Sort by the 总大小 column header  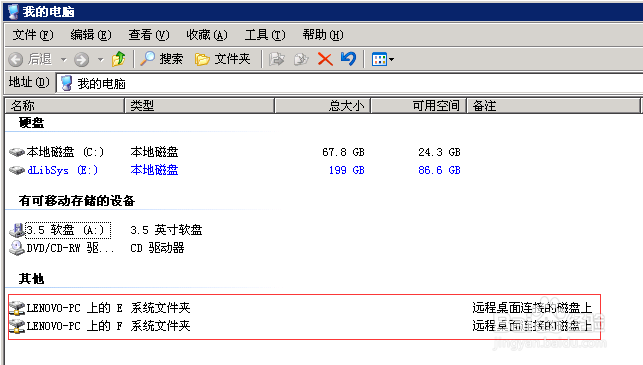(x=322, y=106)
